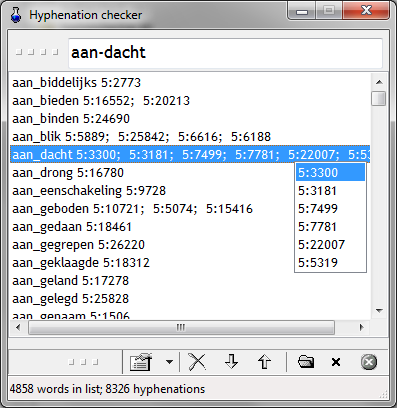
Task: Select 5:7781 in the popup list
Action: [330, 227]
